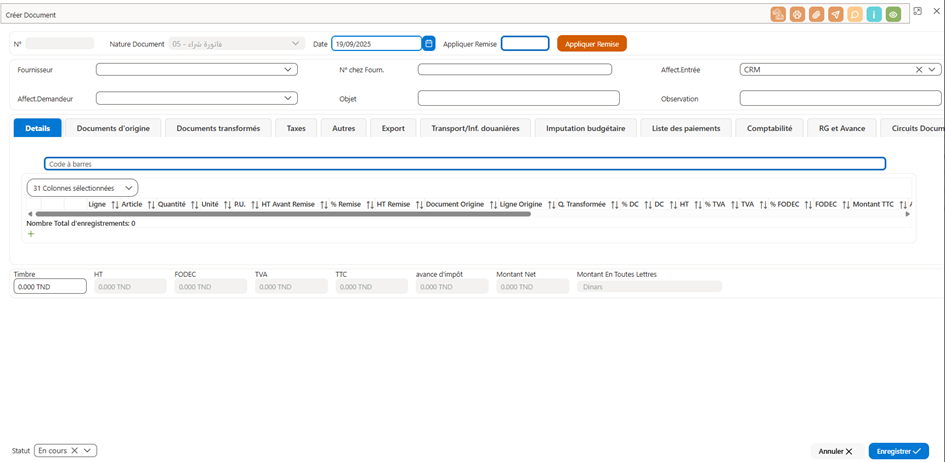Screen dimensions: 945x462
Task: Sort by the HT Remise column arrows
Action: [419, 205]
